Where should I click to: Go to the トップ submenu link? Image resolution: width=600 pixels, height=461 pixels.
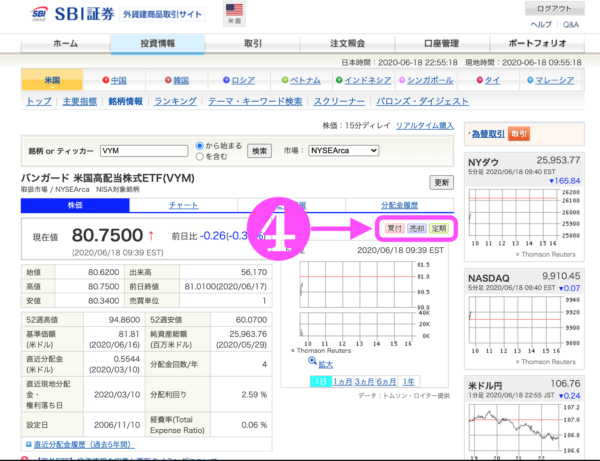click(39, 101)
